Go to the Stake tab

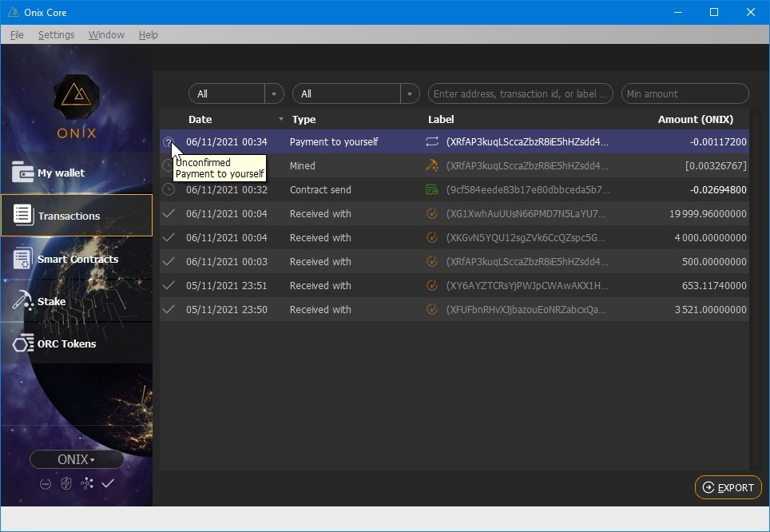77,301
